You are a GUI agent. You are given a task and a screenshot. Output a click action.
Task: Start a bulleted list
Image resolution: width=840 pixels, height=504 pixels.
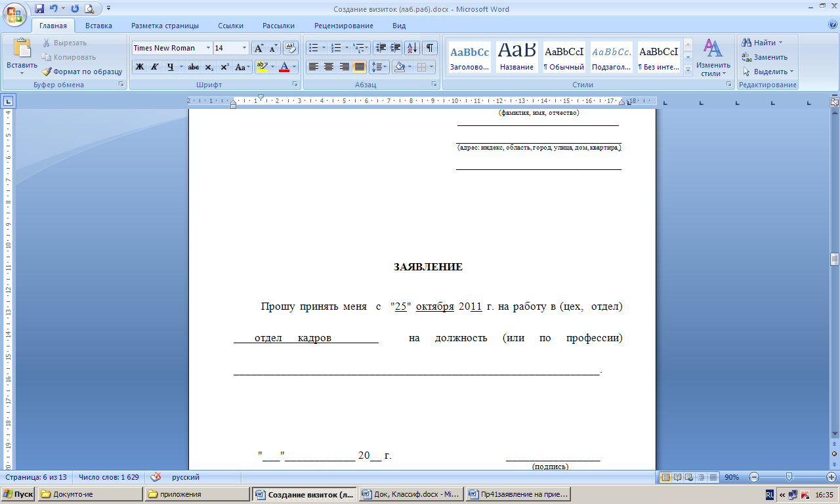pos(313,48)
